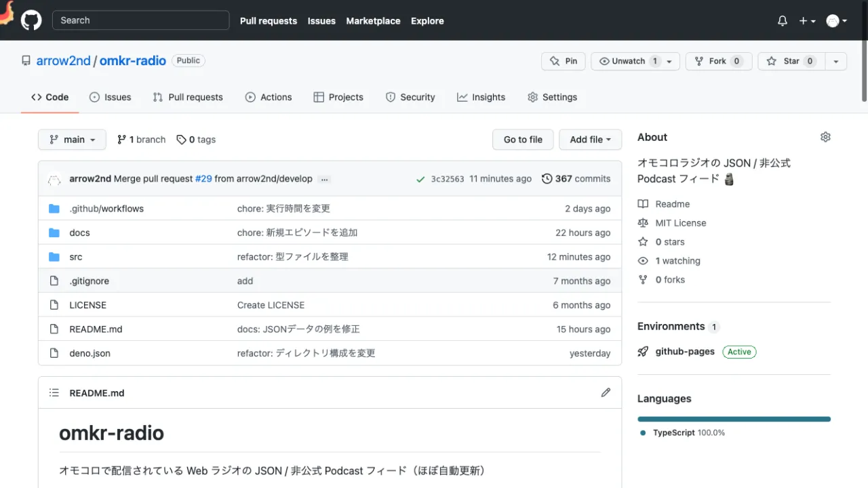This screenshot has width=868, height=488.
Task: Click the Security shield tab
Action: coord(410,97)
